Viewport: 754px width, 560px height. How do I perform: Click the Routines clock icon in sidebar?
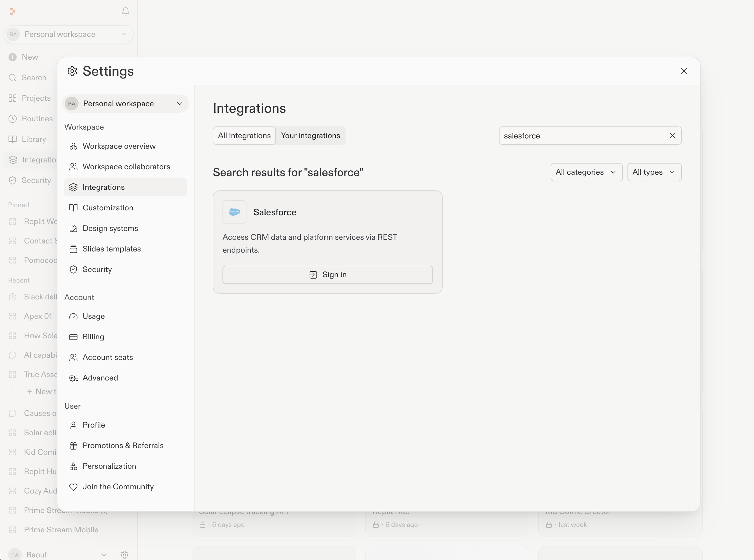pos(13,119)
